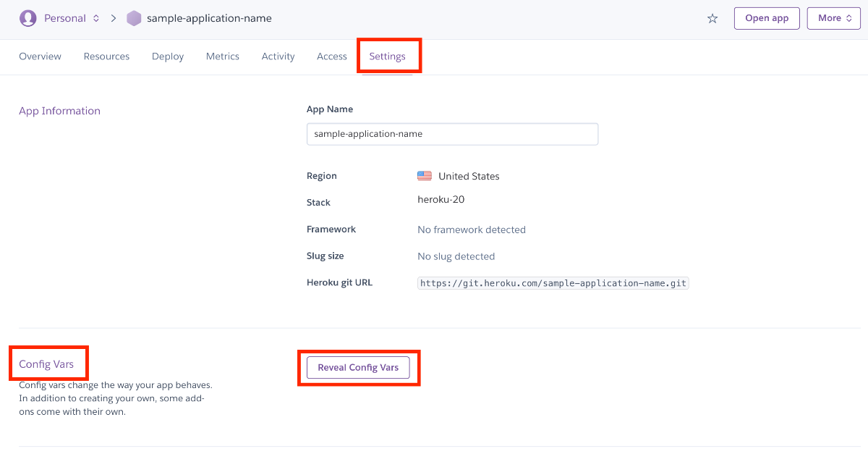
Task: Click the purple hexagon app icon
Action: pos(134,18)
